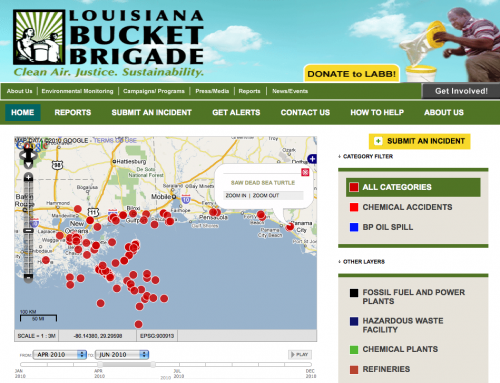Open the Get Alerts tab

tap(236, 113)
